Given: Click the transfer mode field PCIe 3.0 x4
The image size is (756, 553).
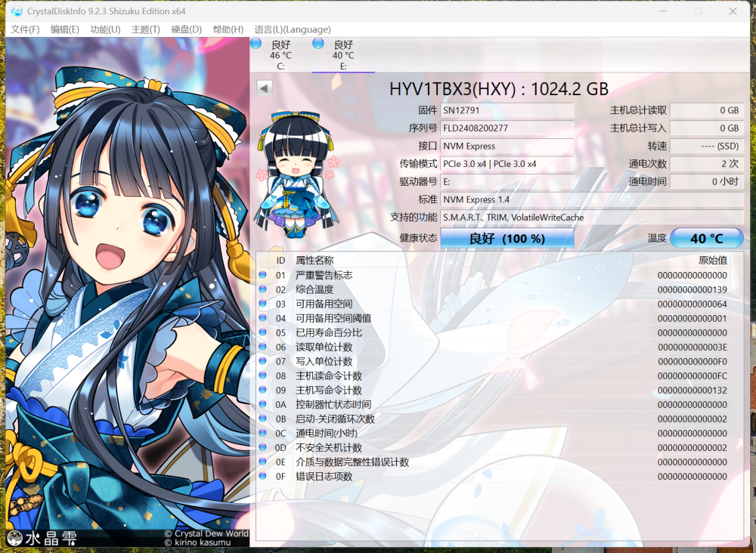Looking at the screenshot, I should point(507,164).
